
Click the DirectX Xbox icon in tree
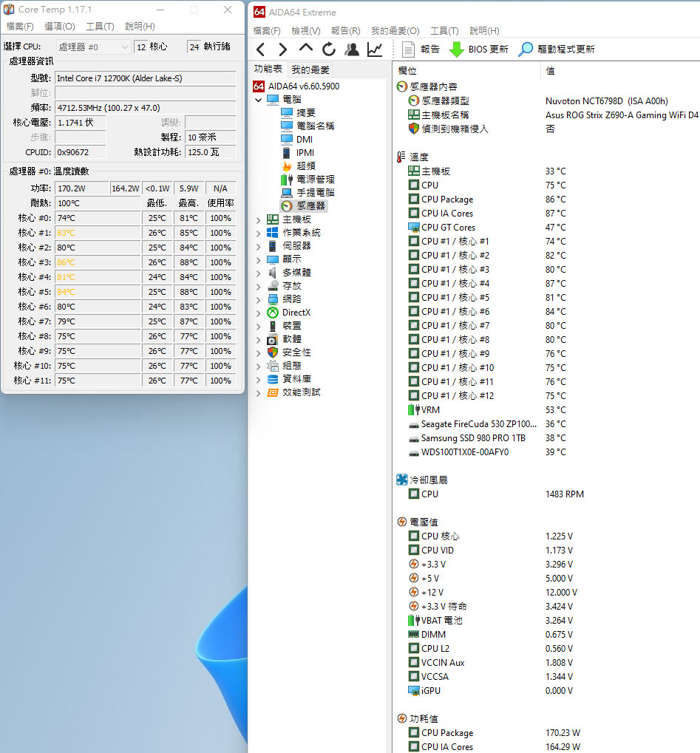(273, 313)
